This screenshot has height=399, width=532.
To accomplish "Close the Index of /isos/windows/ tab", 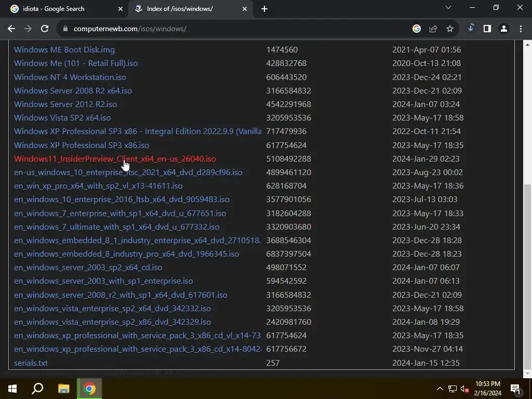I will click(x=245, y=9).
